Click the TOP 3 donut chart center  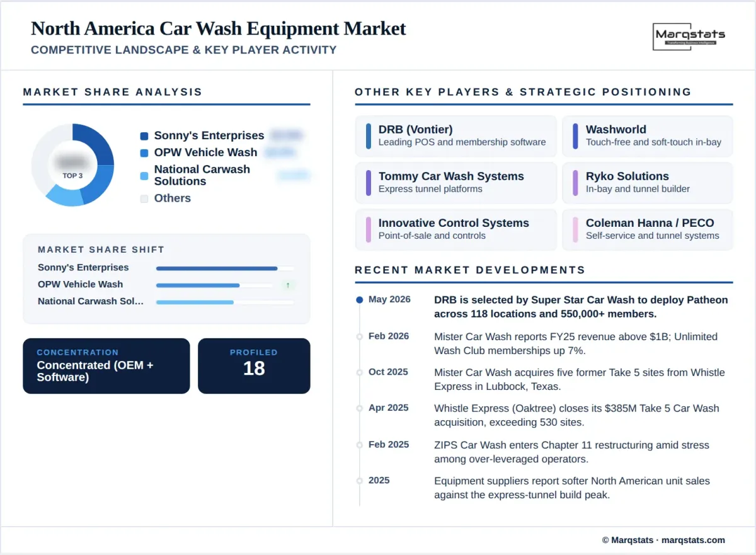72,165
